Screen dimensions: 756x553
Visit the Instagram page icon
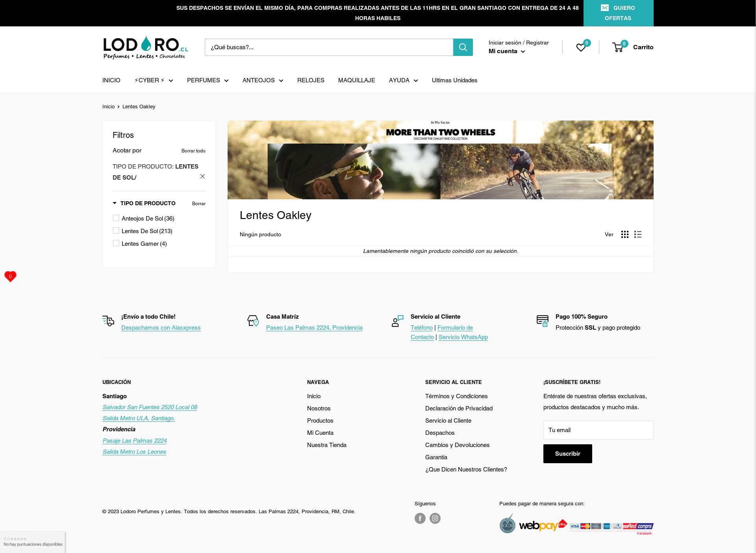(x=435, y=518)
